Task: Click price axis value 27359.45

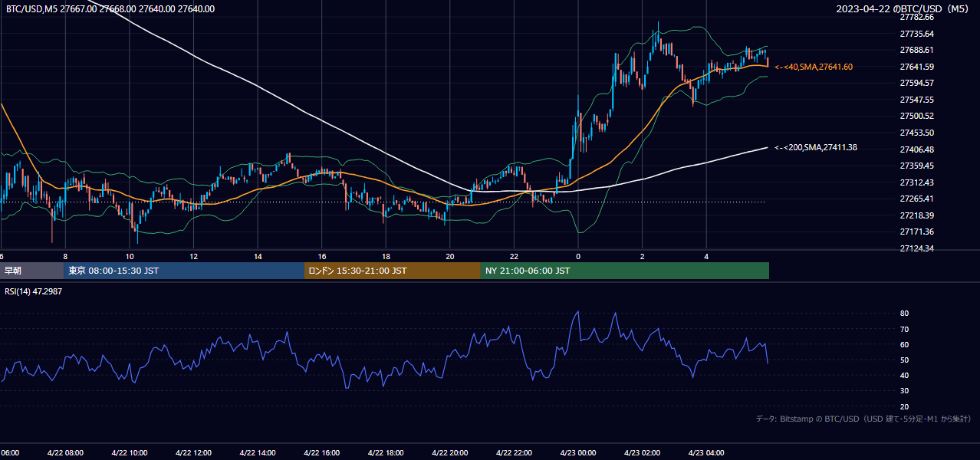Action: point(916,166)
